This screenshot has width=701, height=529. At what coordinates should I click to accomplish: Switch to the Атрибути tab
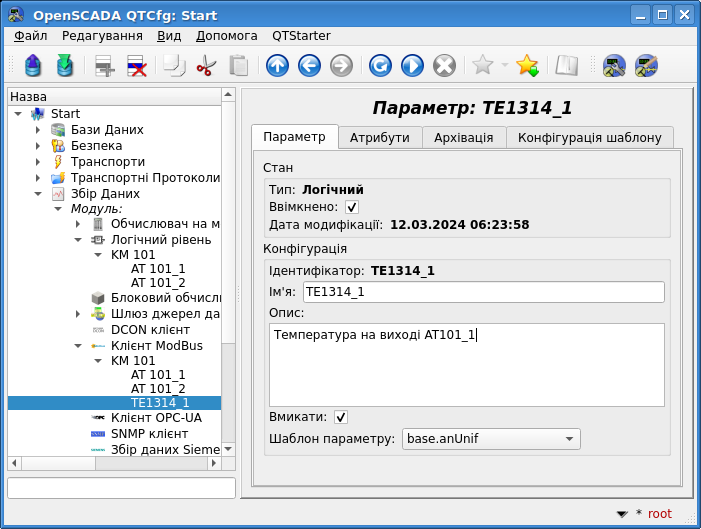pyautogui.click(x=379, y=137)
